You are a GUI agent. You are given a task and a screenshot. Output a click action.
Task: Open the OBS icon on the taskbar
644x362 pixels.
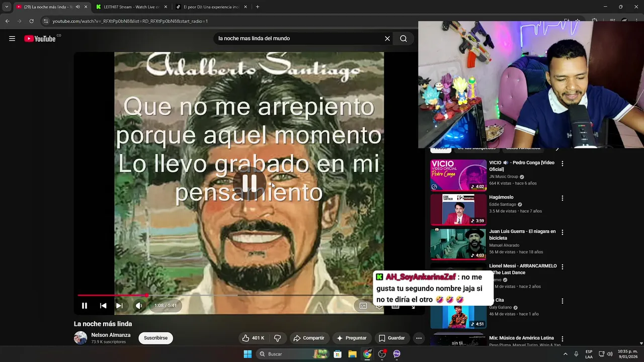[382, 354]
